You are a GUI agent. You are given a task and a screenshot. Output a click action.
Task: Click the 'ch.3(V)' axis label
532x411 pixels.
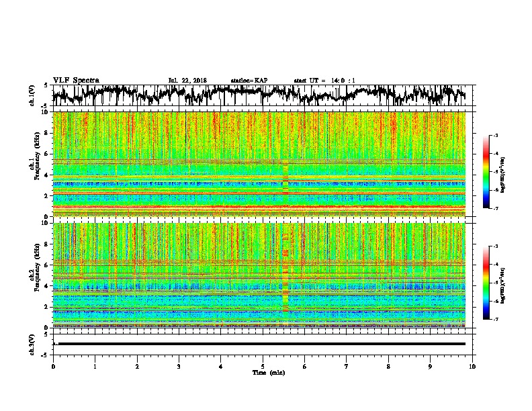click(x=32, y=345)
